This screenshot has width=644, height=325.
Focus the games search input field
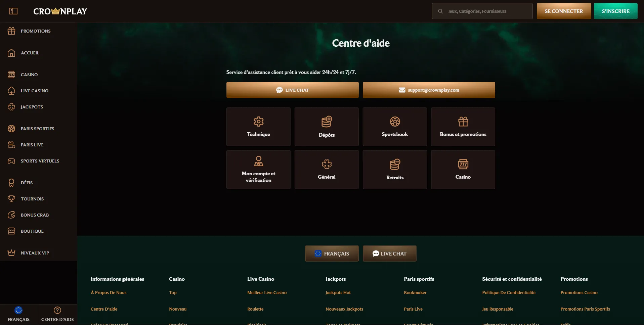click(x=482, y=11)
